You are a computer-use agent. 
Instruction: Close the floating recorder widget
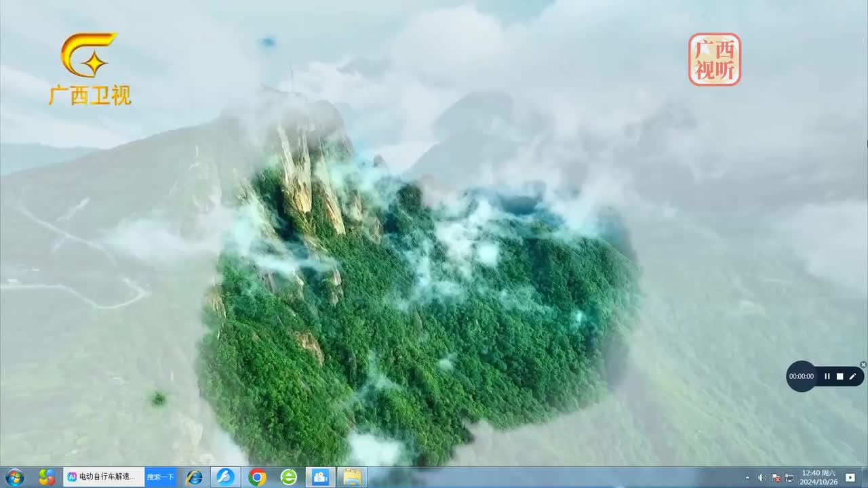pos(863,365)
